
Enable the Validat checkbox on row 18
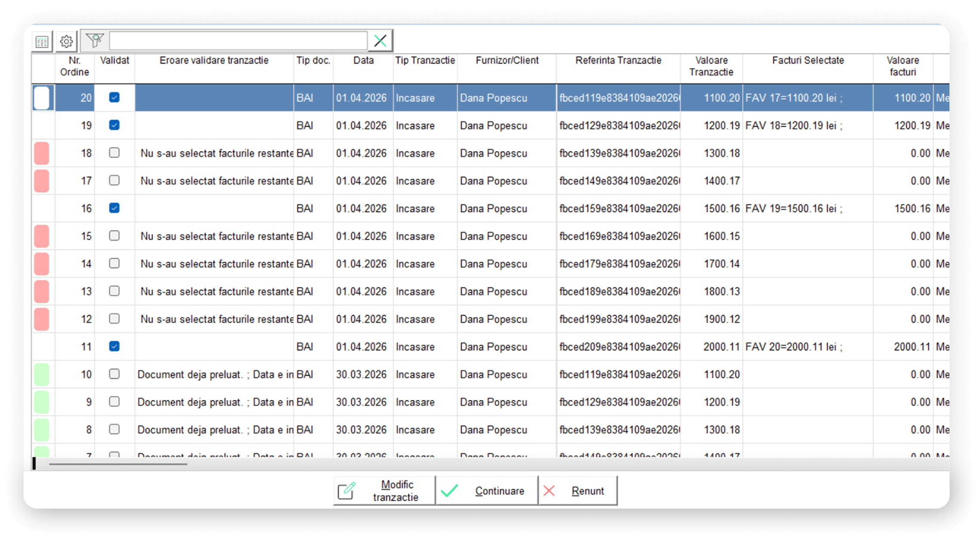114,153
